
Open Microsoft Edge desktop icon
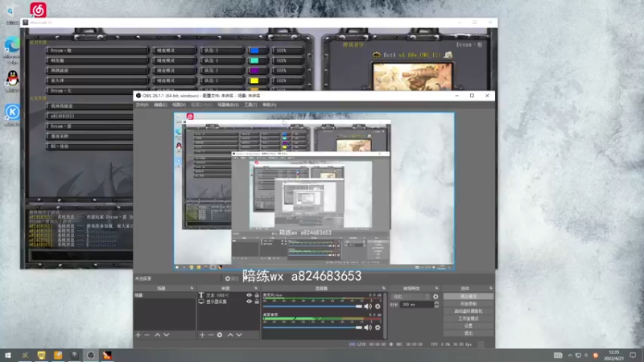(x=12, y=44)
